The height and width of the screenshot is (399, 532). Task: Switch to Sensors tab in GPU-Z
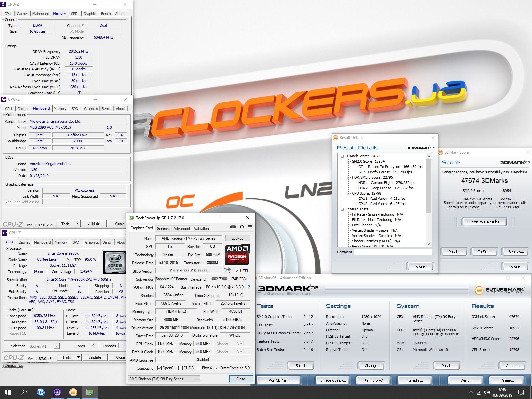click(163, 229)
